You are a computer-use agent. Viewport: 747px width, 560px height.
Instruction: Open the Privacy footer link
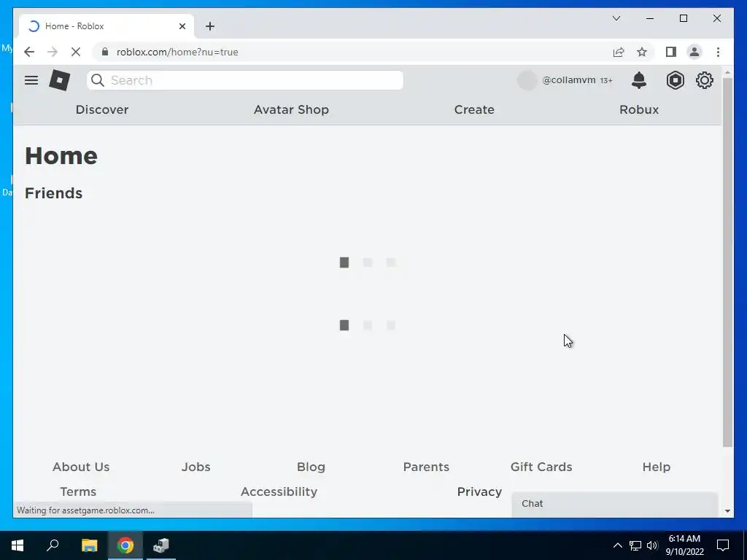(479, 491)
